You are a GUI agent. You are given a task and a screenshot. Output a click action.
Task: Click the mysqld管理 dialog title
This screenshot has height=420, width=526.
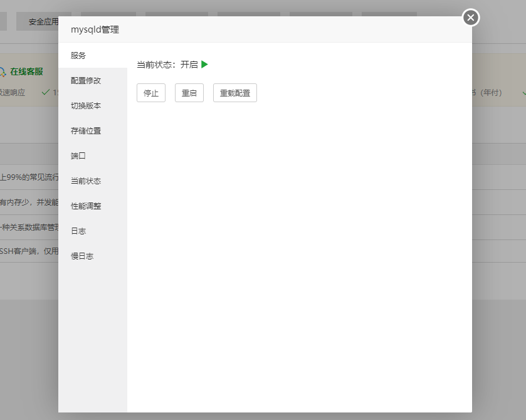[95, 29]
